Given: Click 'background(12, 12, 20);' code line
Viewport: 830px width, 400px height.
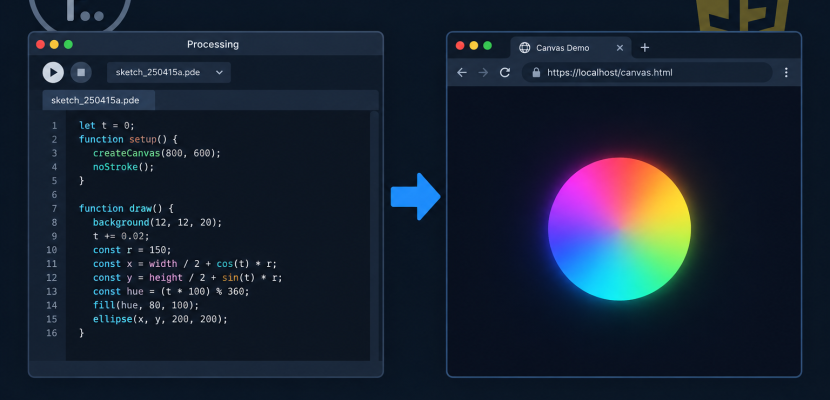Looking at the screenshot, I should (x=158, y=222).
